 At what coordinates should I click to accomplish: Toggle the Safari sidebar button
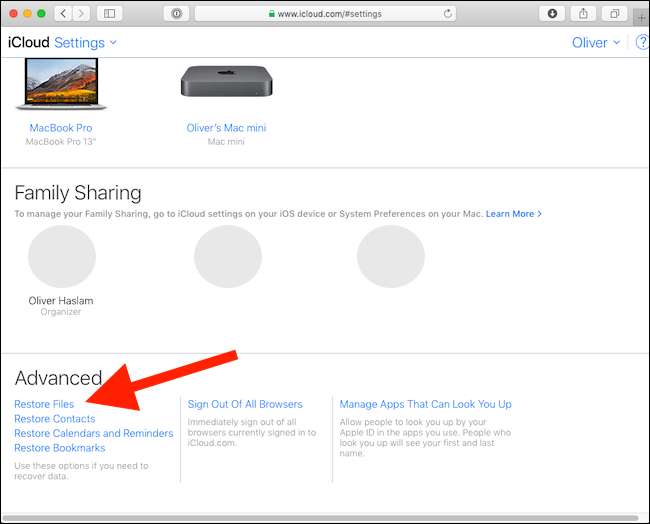109,14
